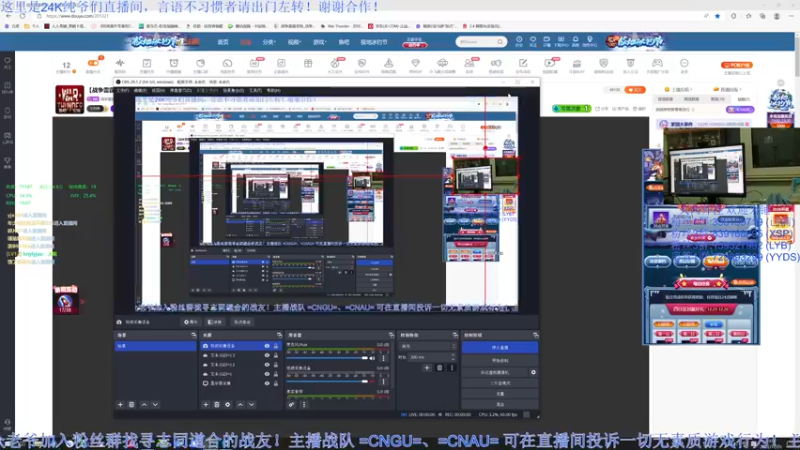Open OBS 文件(F) file menu

(122, 90)
